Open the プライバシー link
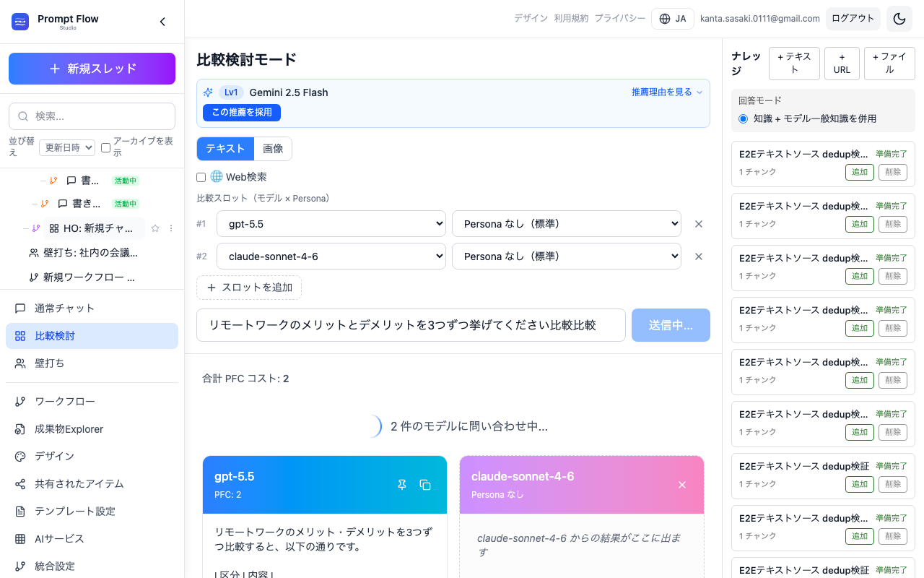924x578 pixels. tap(620, 19)
